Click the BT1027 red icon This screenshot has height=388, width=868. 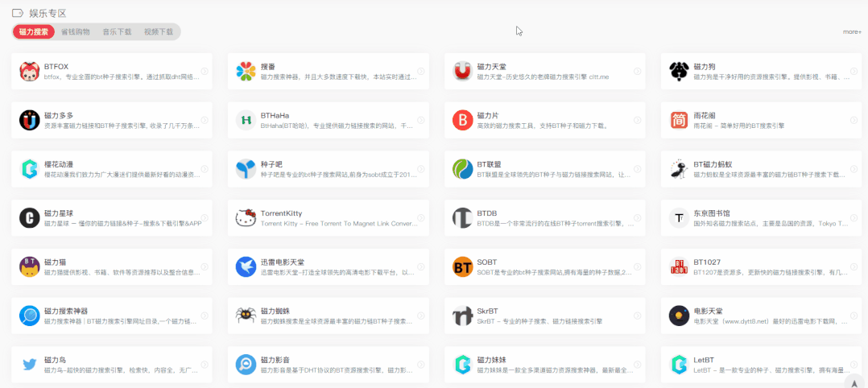click(679, 266)
